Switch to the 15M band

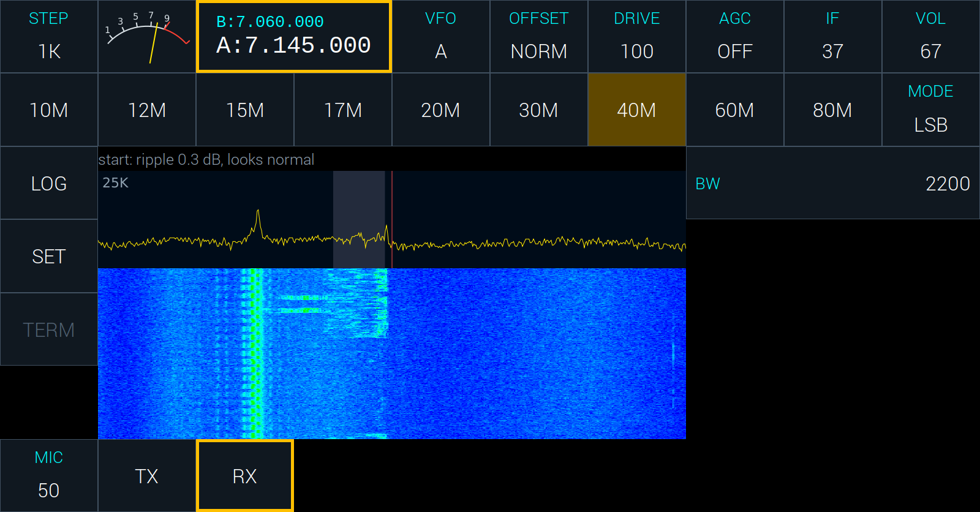(x=245, y=110)
